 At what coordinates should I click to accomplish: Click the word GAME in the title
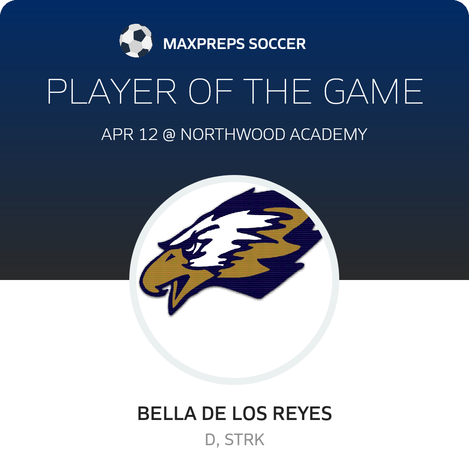pyautogui.click(x=373, y=91)
